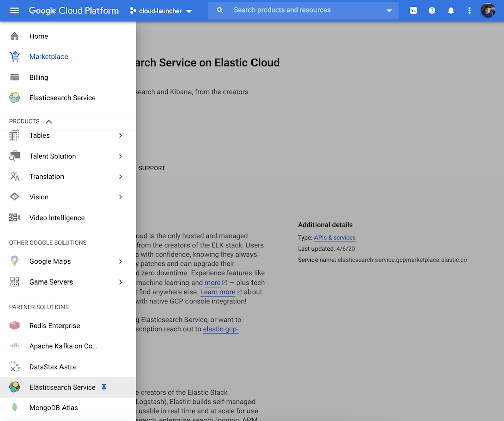504x421 pixels.
Task: Click the cloud-launcher project icon
Action: pos(133,11)
